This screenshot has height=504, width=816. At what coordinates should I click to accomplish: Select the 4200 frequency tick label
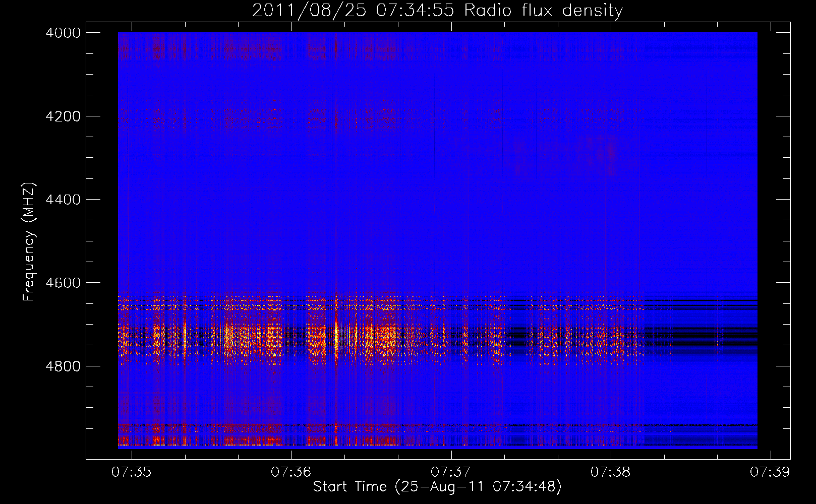point(63,116)
